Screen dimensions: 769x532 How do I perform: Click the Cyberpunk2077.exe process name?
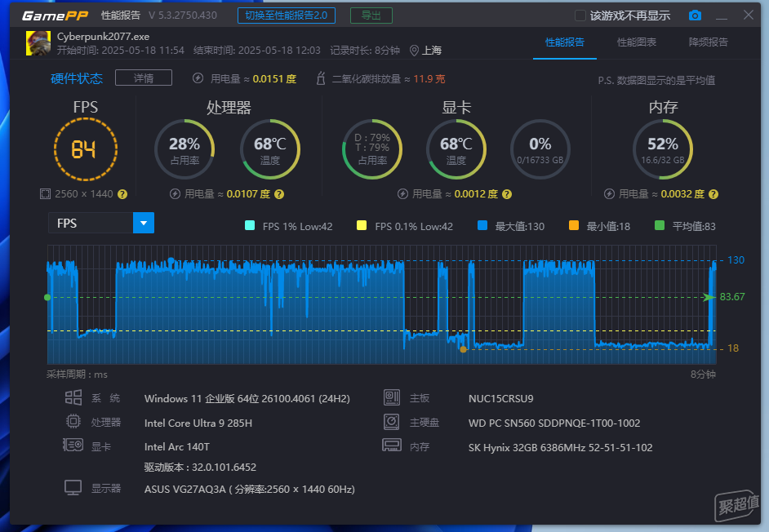pos(104,37)
